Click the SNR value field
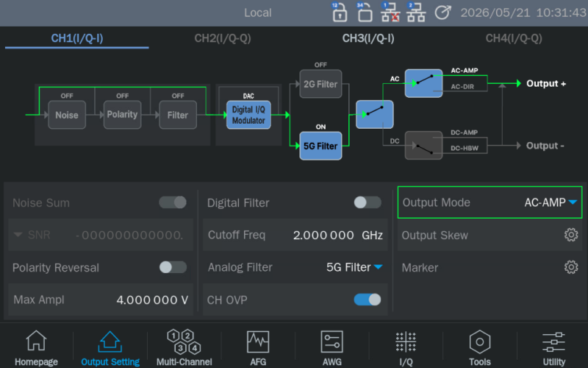 coord(129,235)
